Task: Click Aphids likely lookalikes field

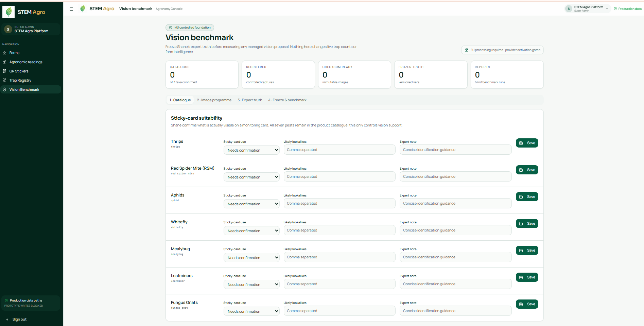Action: coord(340,203)
